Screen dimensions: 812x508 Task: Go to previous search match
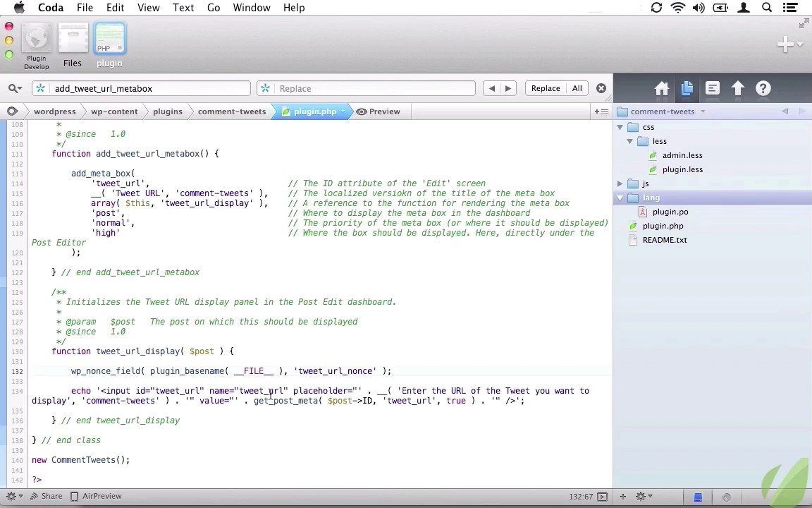click(491, 89)
